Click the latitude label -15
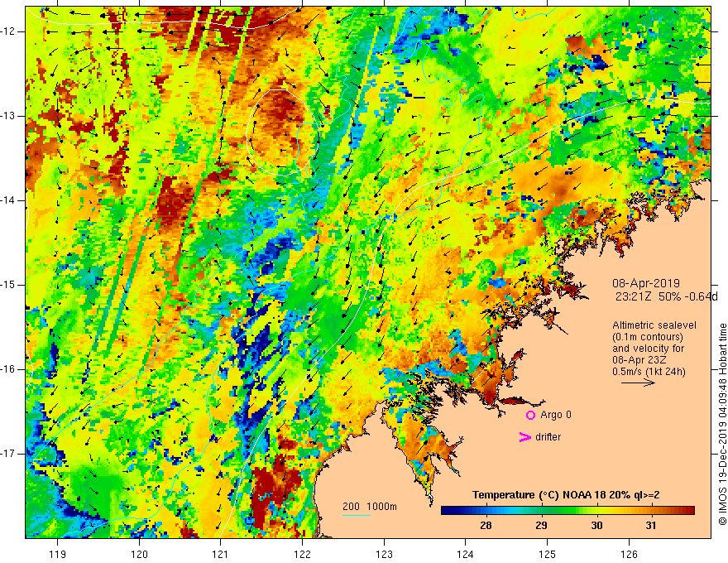The image size is (728, 563). (8, 285)
